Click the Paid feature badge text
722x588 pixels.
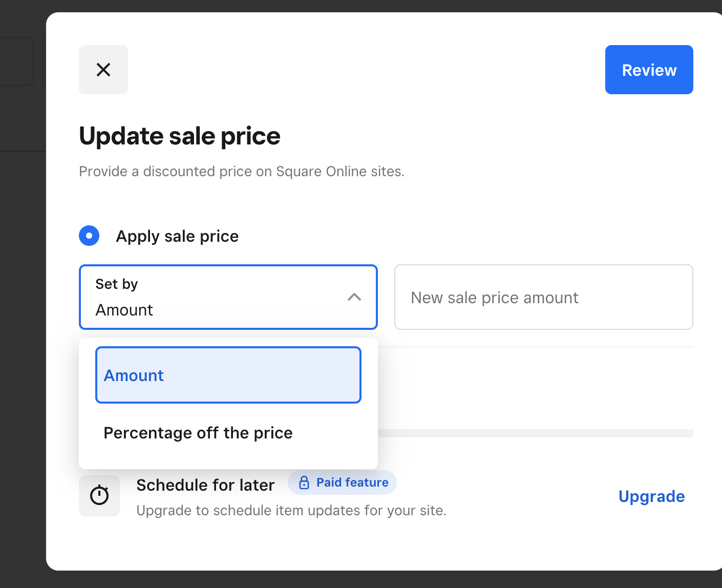[352, 482]
